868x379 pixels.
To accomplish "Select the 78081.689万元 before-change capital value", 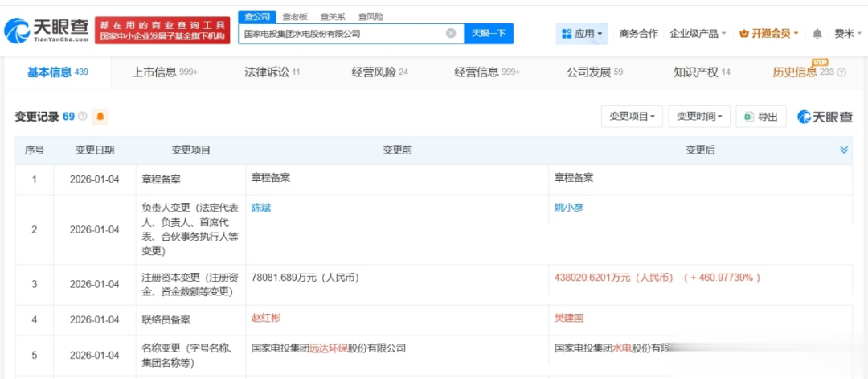I will (305, 278).
